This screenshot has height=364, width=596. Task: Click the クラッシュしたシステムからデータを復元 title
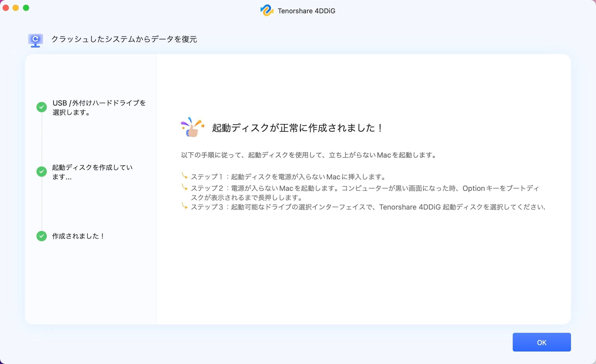124,39
